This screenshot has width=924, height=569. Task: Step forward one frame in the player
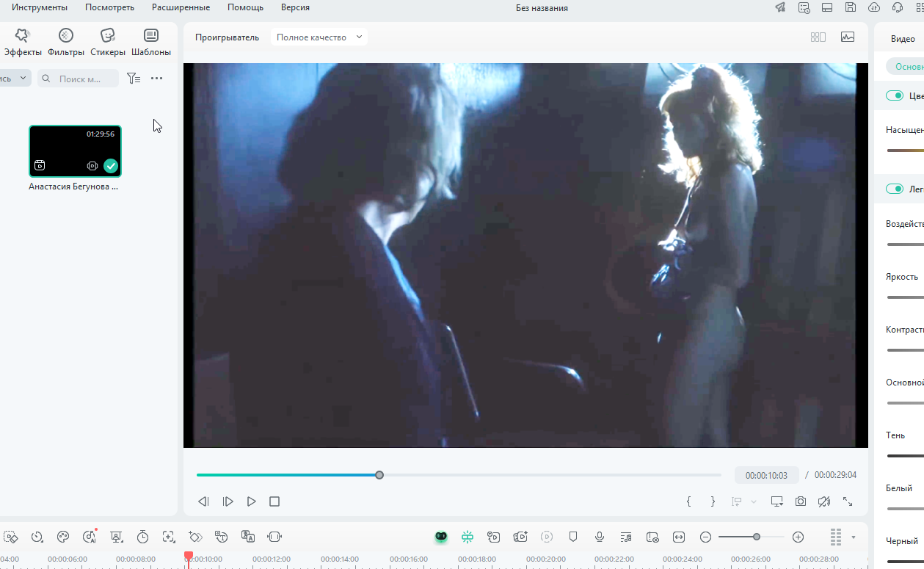click(x=228, y=501)
